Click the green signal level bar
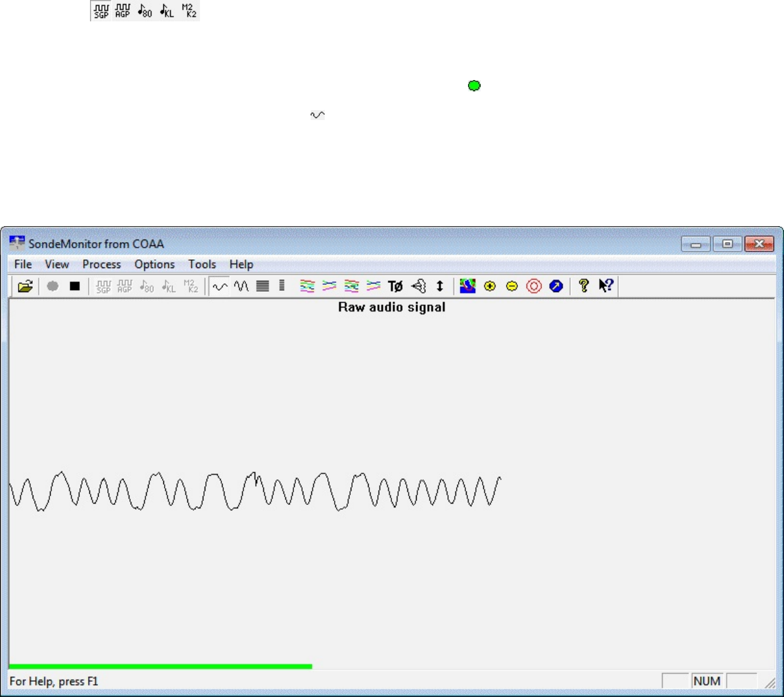The width and height of the screenshot is (784, 697). [x=161, y=666]
